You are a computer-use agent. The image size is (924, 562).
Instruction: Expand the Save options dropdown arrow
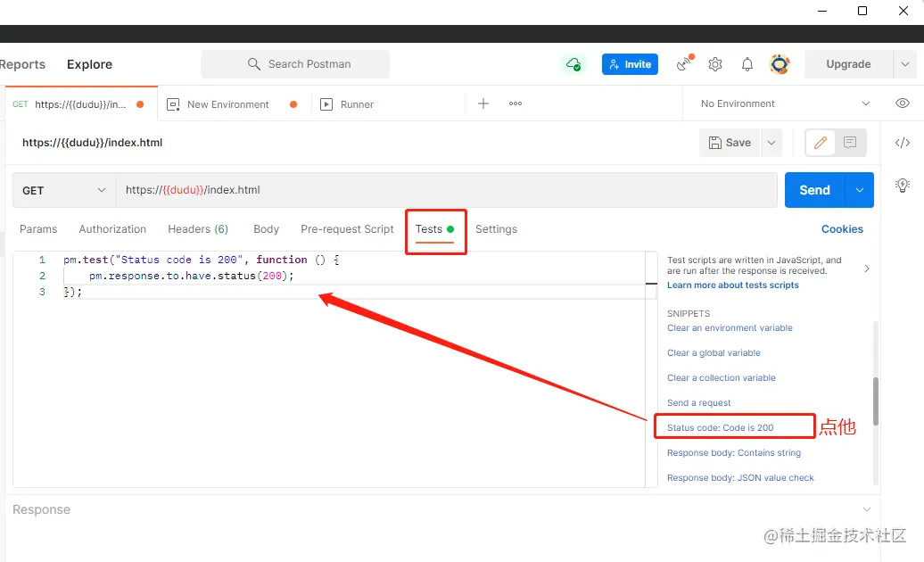pos(771,143)
